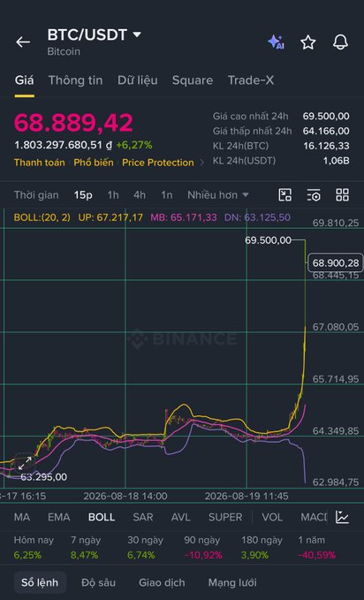
Task: Click the 1.803.297.680,51 đ converted price
Action: (63, 146)
